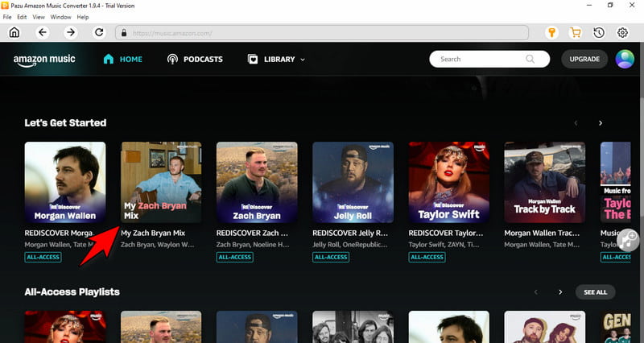
Task: Click the floating add-music converter button
Action: point(628,240)
